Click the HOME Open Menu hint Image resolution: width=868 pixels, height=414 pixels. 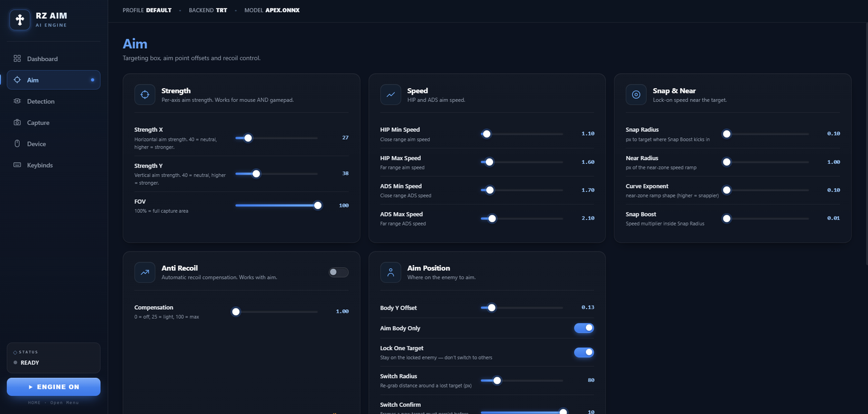coord(54,403)
